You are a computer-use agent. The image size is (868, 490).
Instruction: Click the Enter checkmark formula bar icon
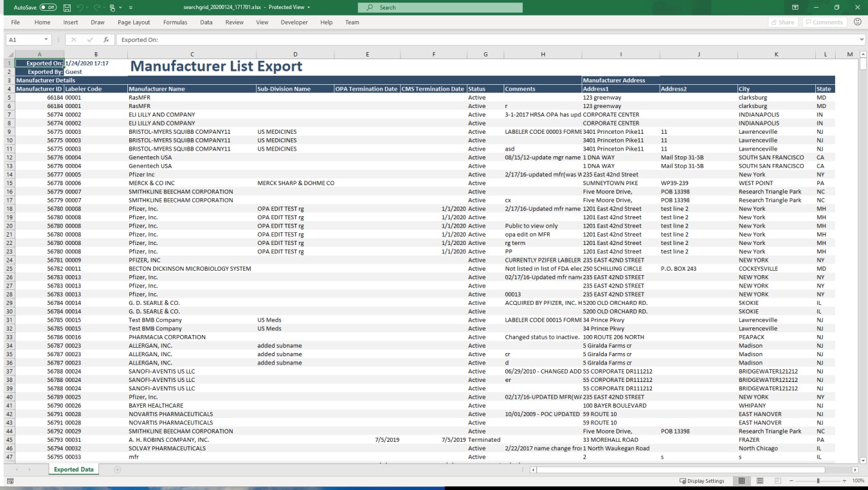[x=89, y=40]
